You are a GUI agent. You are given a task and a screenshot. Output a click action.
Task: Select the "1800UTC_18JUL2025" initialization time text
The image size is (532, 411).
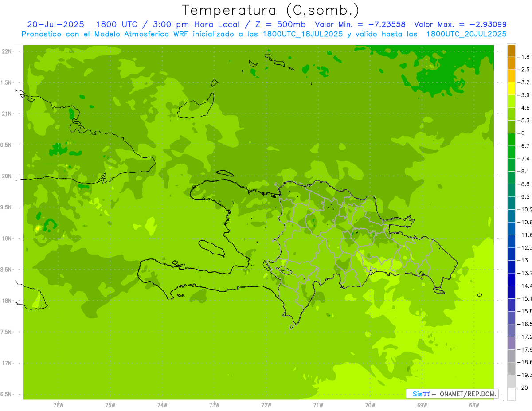coord(302,34)
